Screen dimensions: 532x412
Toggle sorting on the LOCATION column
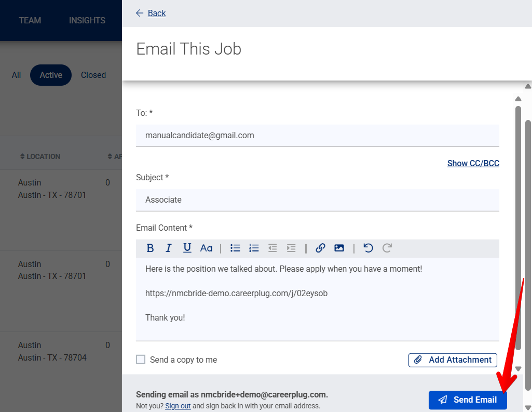point(41,156)
